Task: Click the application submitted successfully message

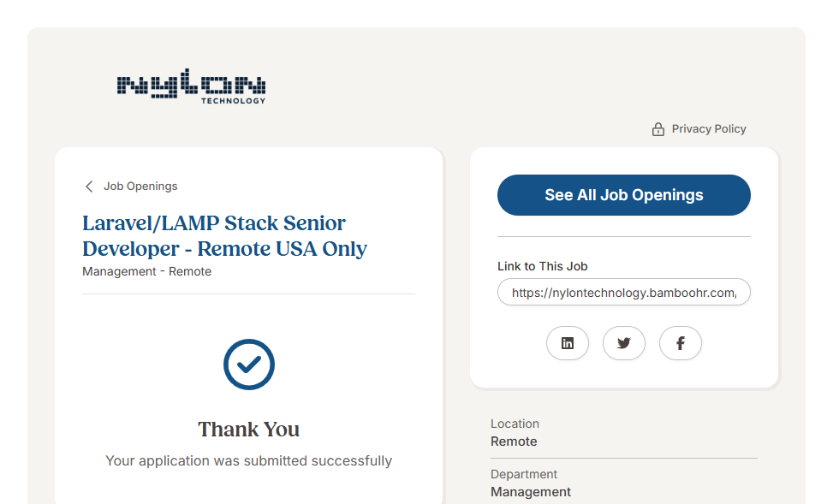Action: (248, 460)
